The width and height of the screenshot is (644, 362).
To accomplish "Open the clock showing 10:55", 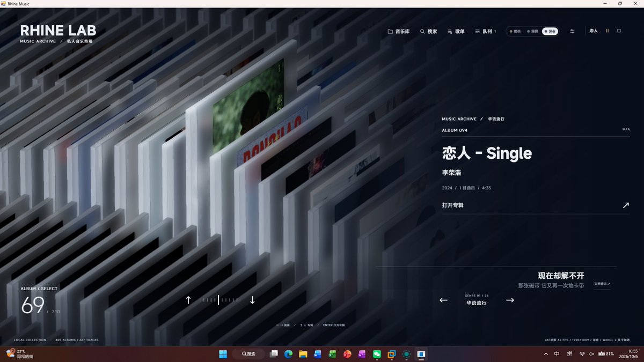I will click(x=628, y=354).
